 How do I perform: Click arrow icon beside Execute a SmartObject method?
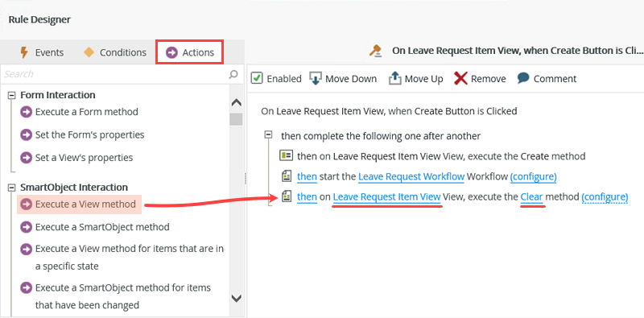(27, 227)
